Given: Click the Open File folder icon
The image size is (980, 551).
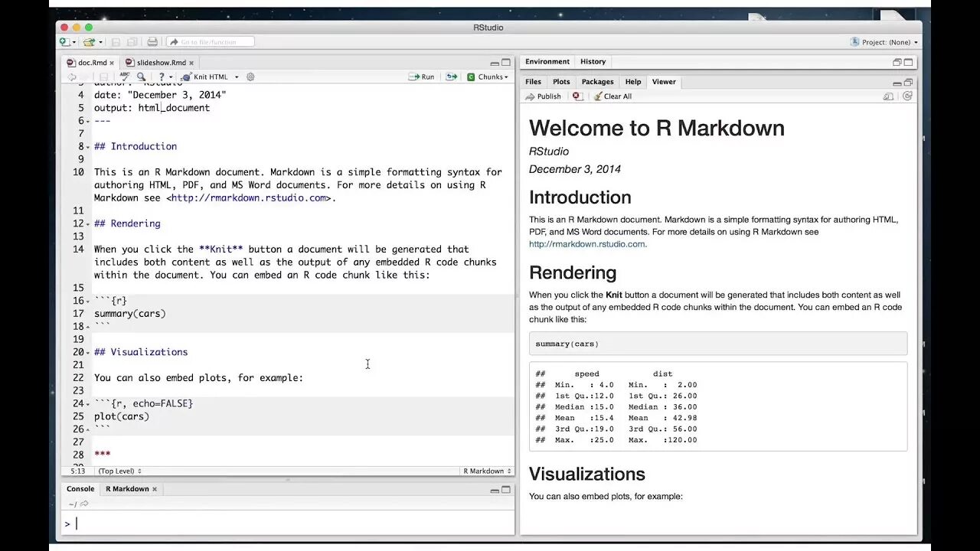Looking at the screenshot, I should [89, 42].
